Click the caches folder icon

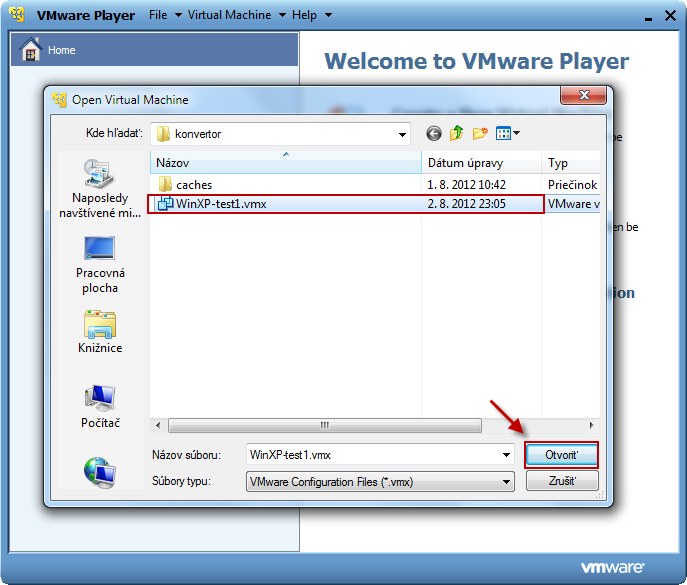[x=165, y=184]
